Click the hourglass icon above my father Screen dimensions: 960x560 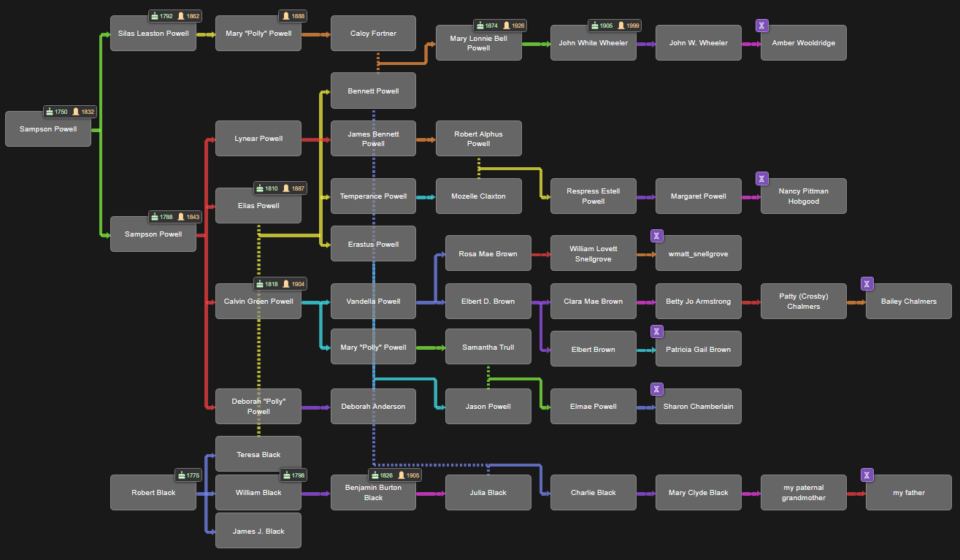pos(867,475)
